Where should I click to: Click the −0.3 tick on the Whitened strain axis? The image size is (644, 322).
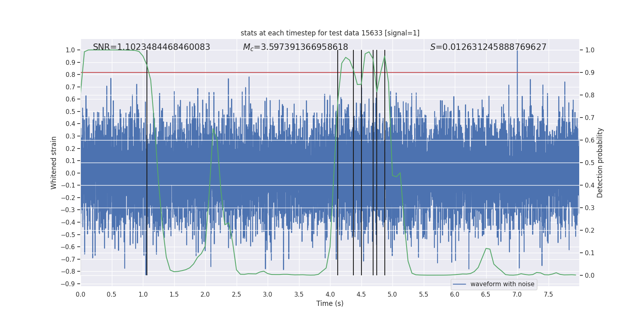pyautogui.click(x=68, y=210)
